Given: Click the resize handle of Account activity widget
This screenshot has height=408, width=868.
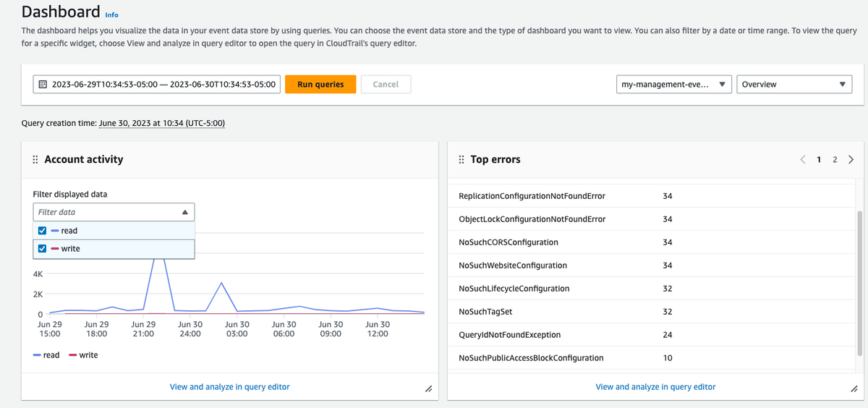Looking at the screenshot, I should tap(427, 389).
